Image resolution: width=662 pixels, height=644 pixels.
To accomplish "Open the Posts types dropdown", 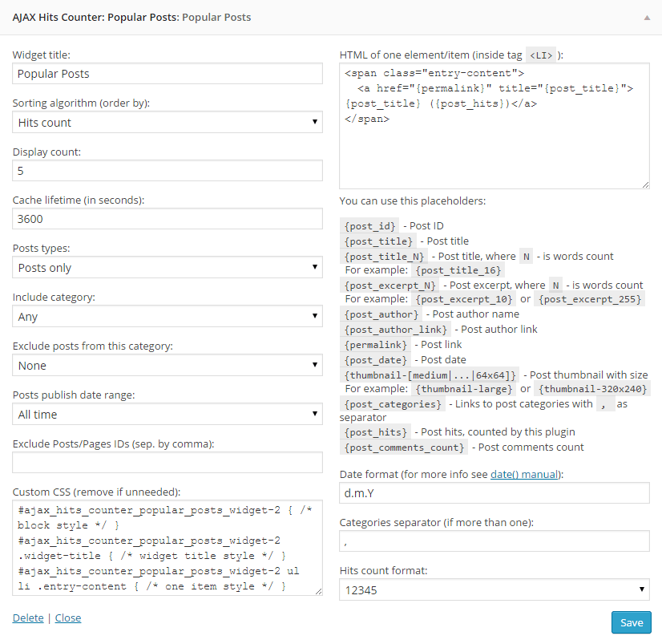I will point(168,268).
